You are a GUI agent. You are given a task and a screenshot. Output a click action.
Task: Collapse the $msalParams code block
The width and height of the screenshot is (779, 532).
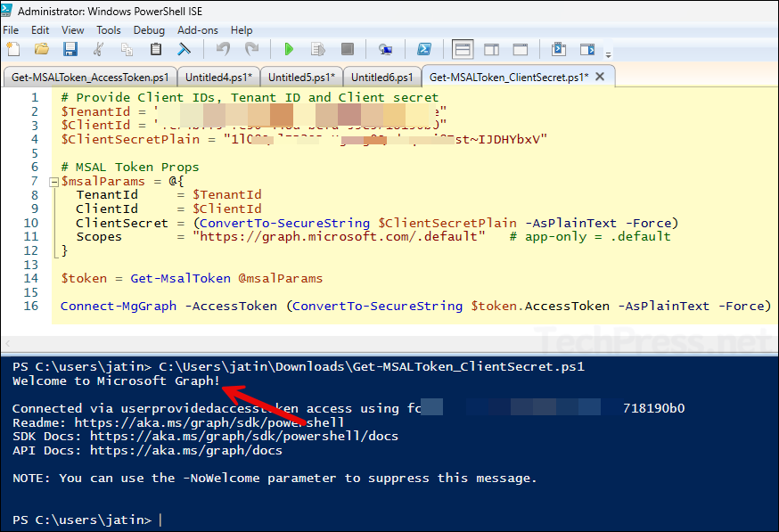tap(53, 181)
